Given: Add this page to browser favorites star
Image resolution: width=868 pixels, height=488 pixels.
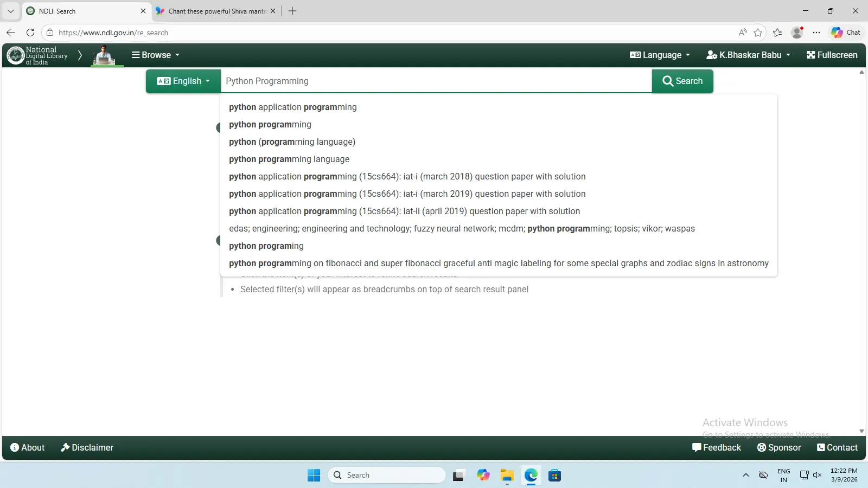Looking at the screenshot, I should [x=758, y=33].
